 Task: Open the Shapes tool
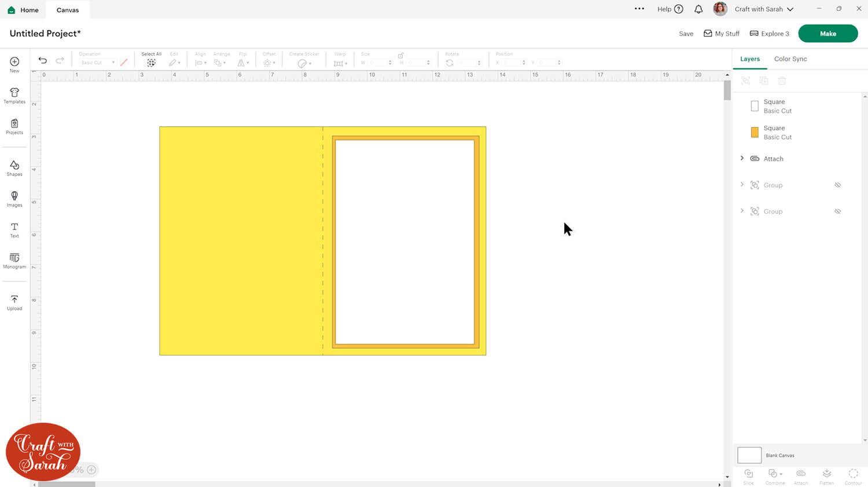[x=14, y=168]
